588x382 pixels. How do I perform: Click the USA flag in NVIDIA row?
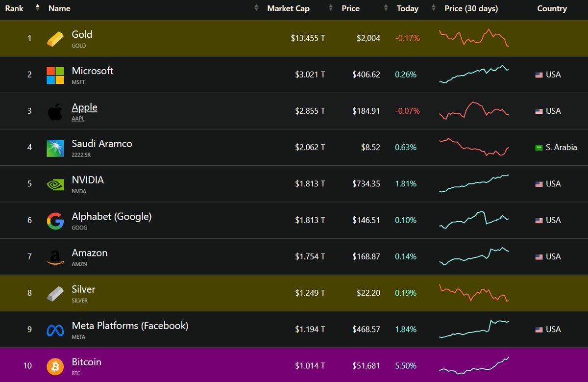pos(539,184)
